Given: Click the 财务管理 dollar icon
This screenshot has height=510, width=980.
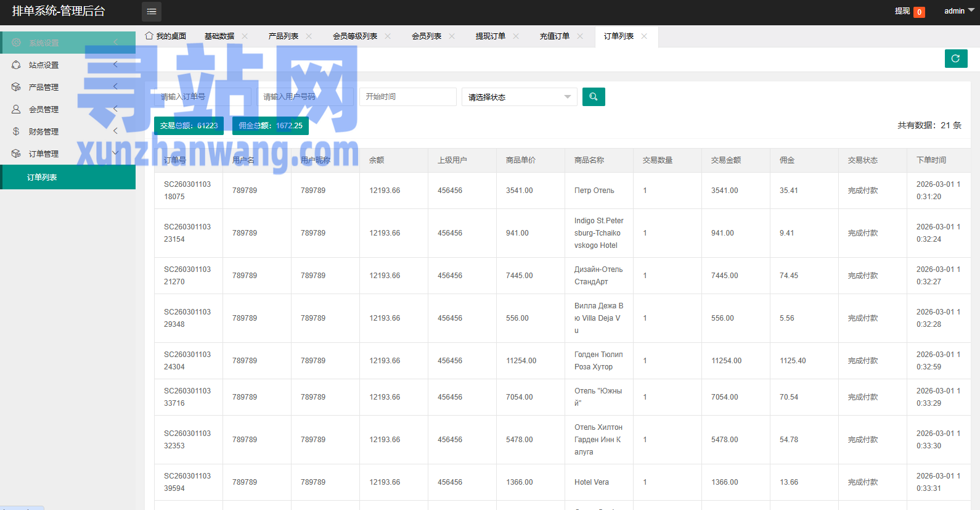Looking at the screenshot, I should point(16,131).
